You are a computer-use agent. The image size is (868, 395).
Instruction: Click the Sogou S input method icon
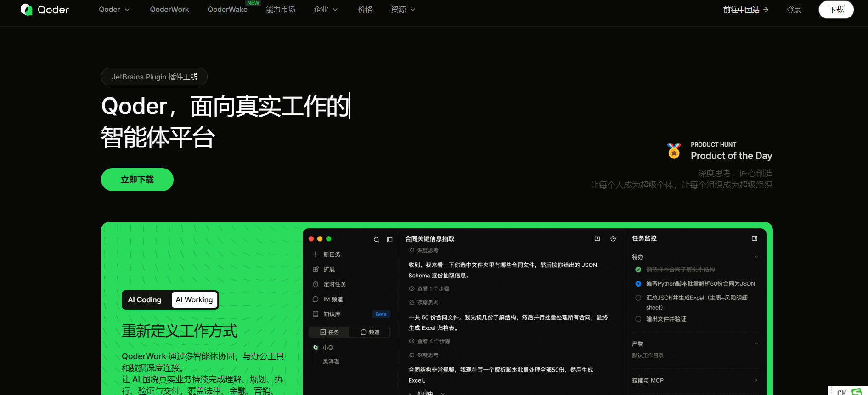click(857, 392)
